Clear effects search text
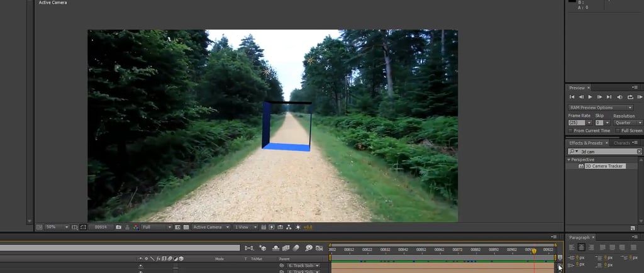Viewport: 644px width, 273px height. click(x=639, y=152)
